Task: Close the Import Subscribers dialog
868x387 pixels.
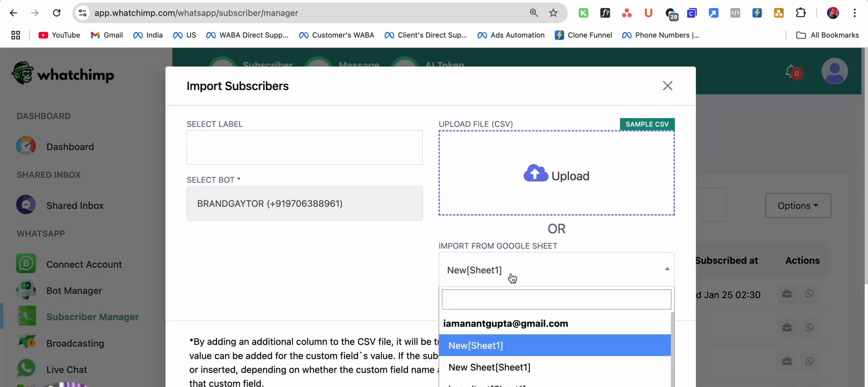Action: tap(667, 86)
